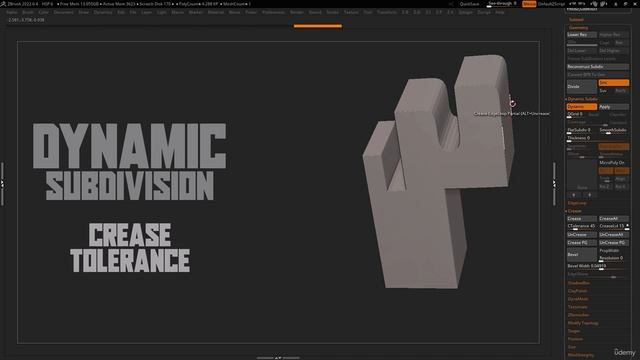The height and width of the screenshot is (360, 640).
Task: Click the right tray divider handle
Action: (x=554, y=184)
